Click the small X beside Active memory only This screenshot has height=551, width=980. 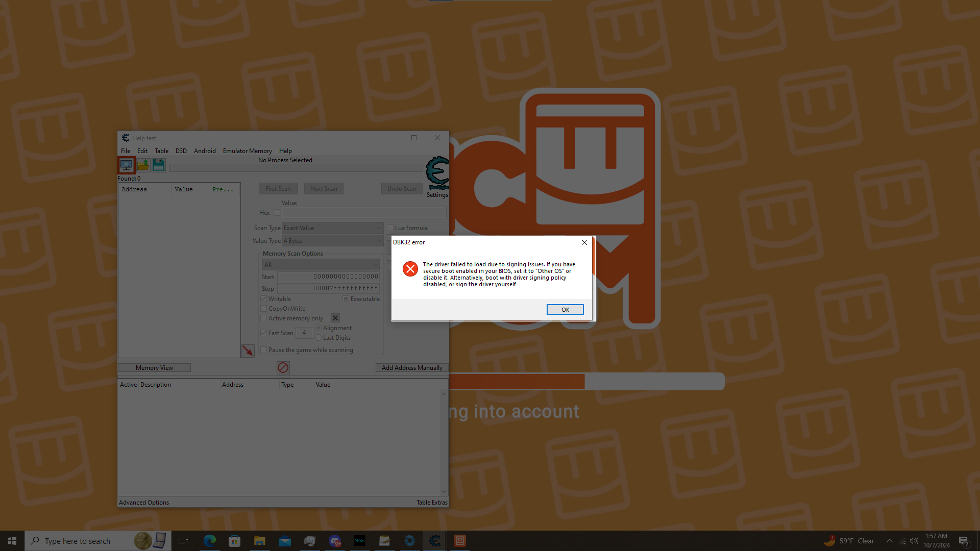[x=335, y=318]
